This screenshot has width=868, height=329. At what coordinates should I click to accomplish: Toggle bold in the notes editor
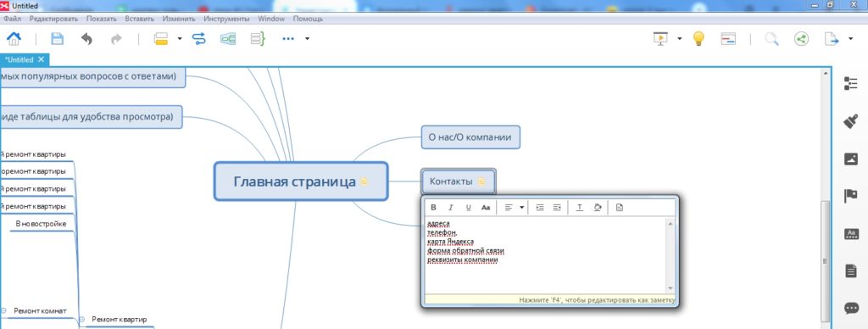coord(433,207)
